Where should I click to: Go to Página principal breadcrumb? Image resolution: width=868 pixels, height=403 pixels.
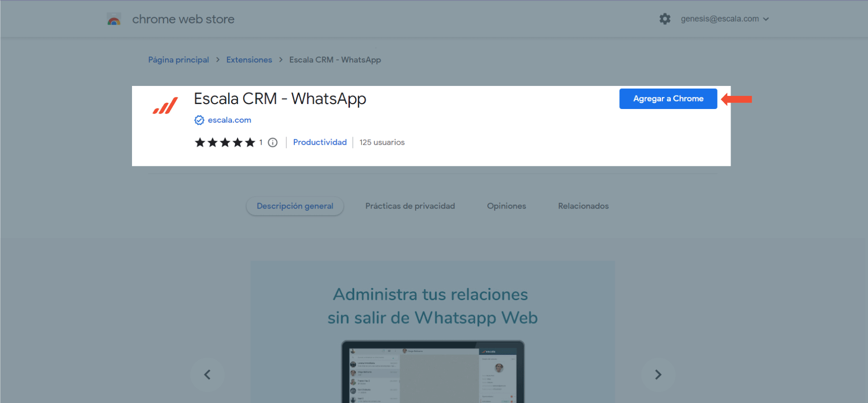179,60
